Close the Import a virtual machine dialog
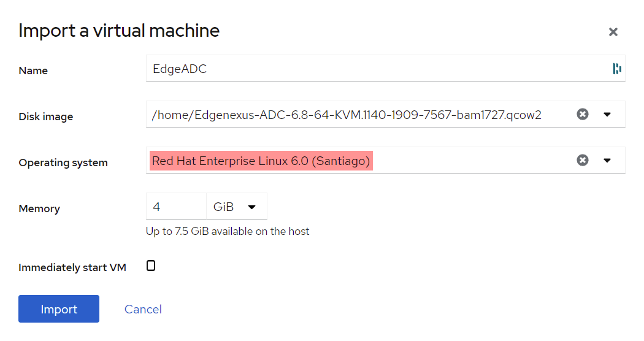 (613, 32)
